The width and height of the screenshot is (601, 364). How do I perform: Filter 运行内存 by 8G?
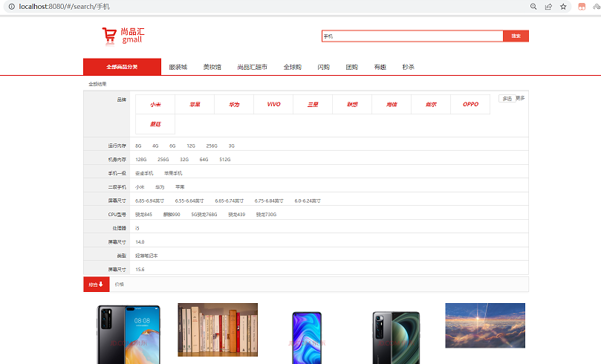[x=138, y=146]
